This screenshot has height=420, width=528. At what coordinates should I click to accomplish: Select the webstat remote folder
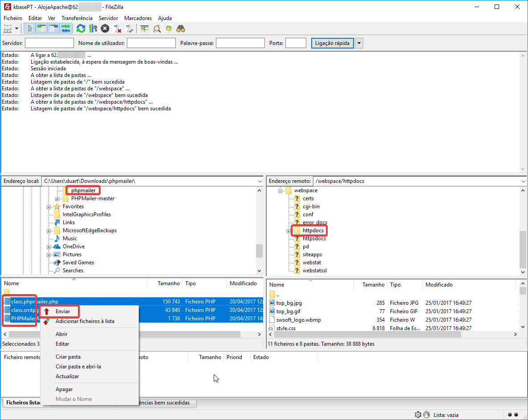click(312, 262)
